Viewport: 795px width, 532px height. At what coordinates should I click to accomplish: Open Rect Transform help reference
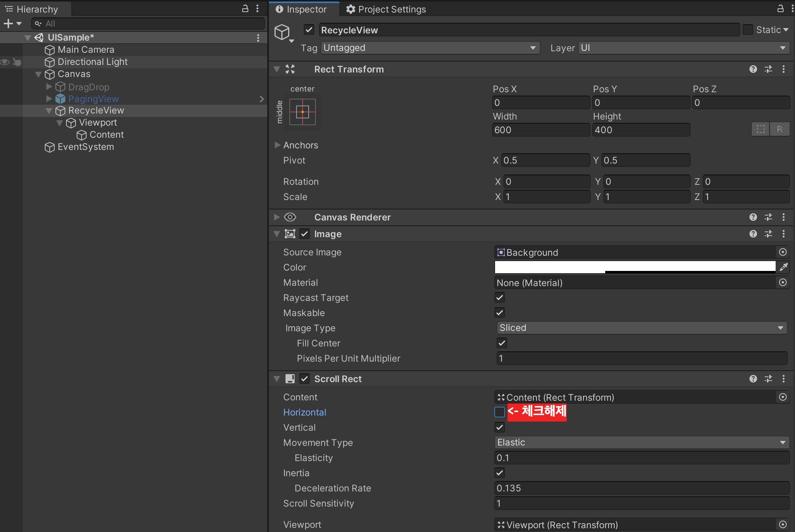[753, 69]
